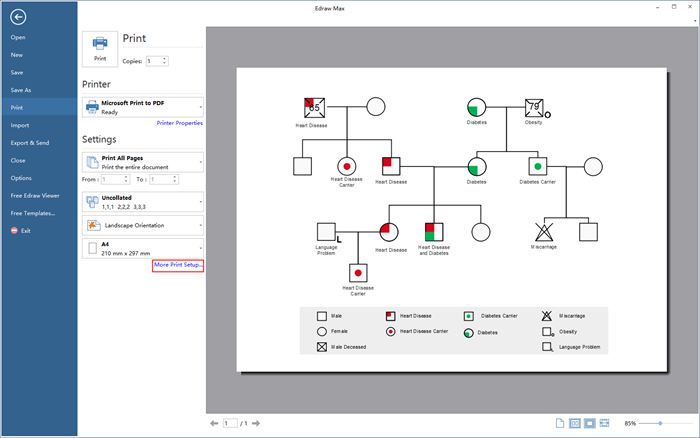Select the two-page view icon

[575, 424]
